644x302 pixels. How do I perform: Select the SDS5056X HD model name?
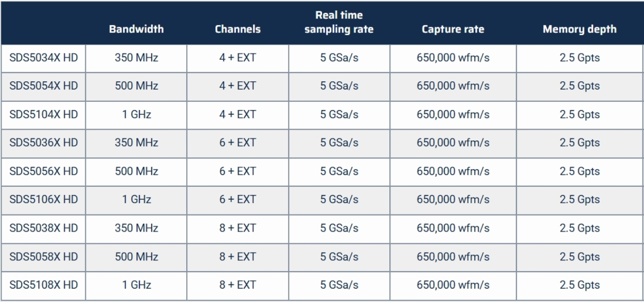44,171
